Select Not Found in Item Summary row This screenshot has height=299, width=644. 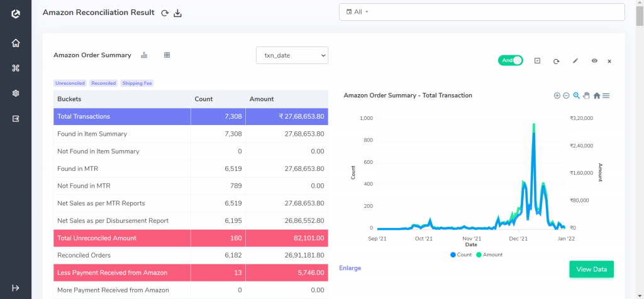click(191, 151)
